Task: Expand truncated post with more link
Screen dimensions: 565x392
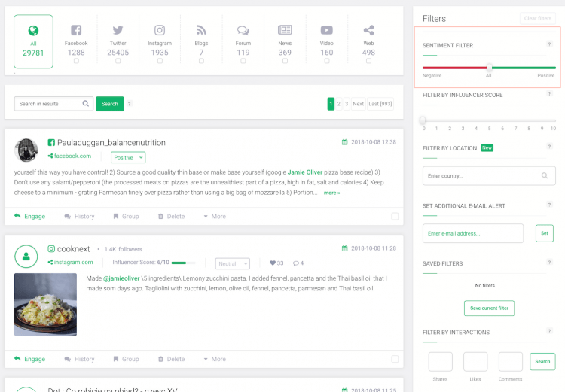Action: 331,193
